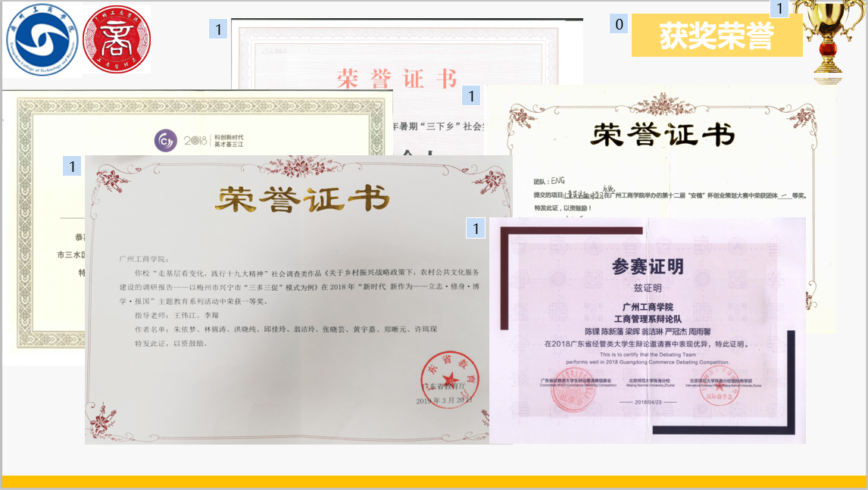
Task: Select the 参赛证明 debate certificate image
Action: click(647, 329)
